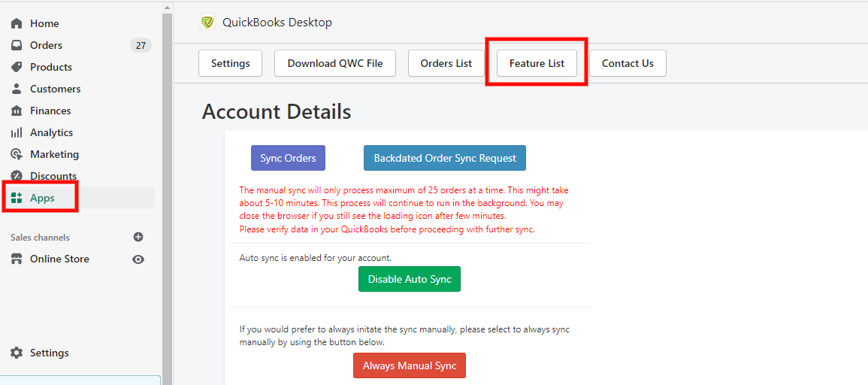868x385 pixels.
Task: Click the Analytics bar chart icon
Action: 17,132
